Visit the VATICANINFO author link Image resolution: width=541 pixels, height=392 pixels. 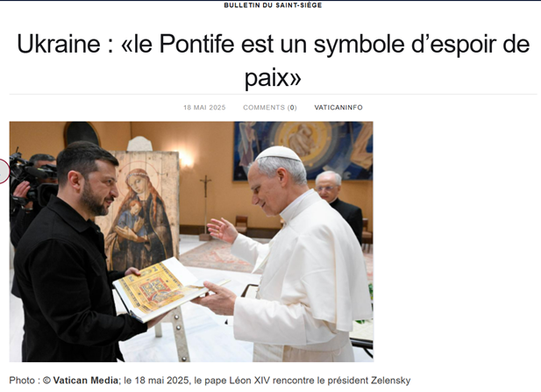pos(338,107)
